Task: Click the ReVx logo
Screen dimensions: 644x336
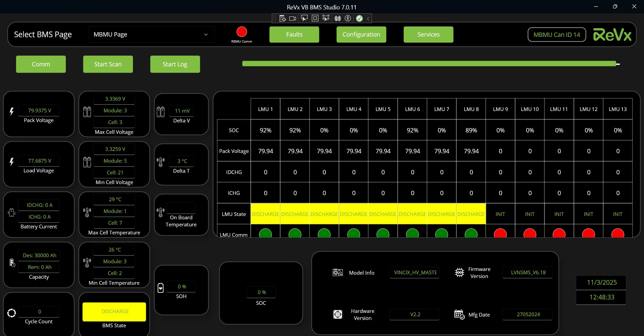Action: point(612,35)
